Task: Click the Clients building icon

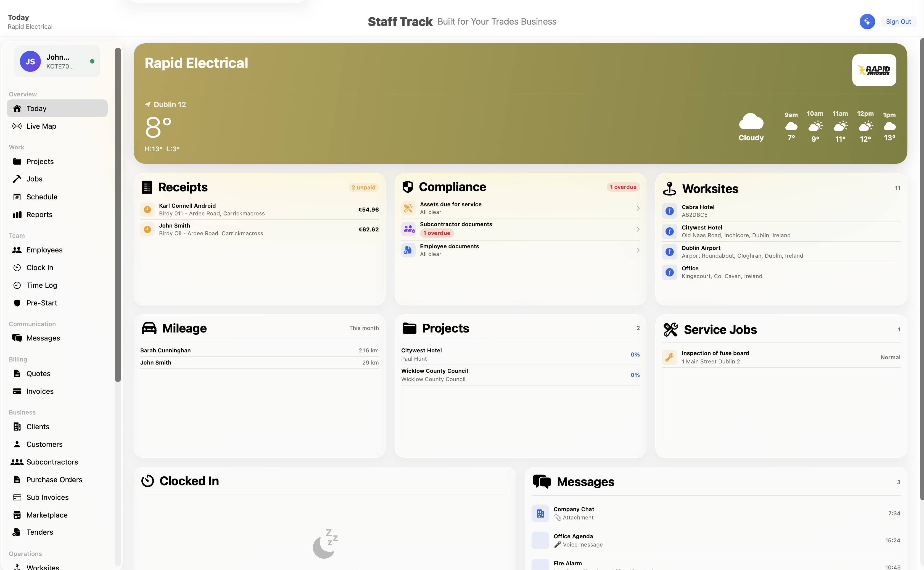Action: point(17,427)
